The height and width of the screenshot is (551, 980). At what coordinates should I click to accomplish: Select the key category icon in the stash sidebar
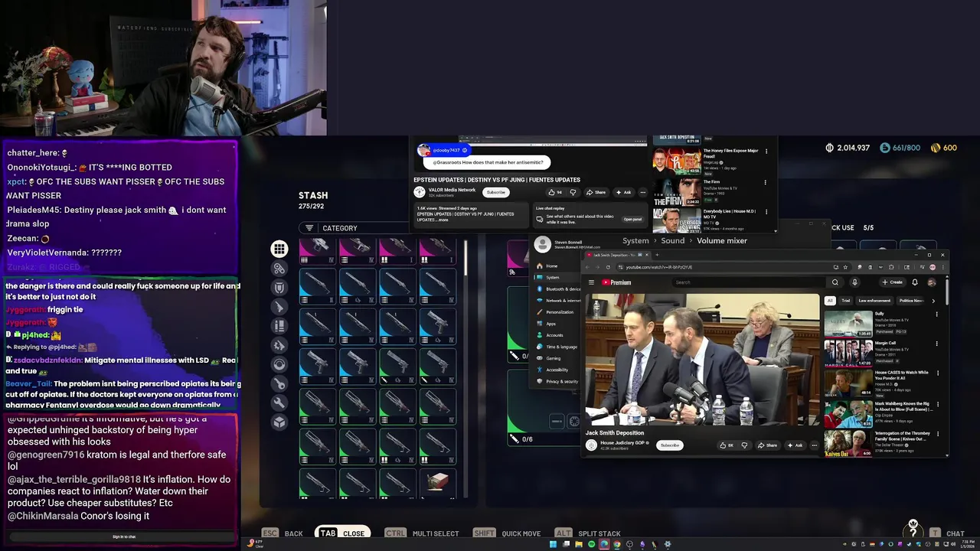click(x=279, y=383)
